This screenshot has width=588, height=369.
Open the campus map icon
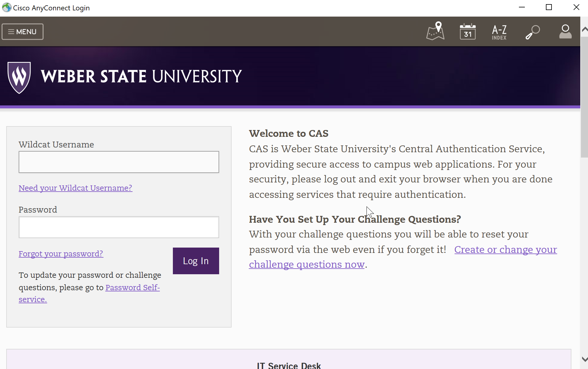tap(435, 31)
